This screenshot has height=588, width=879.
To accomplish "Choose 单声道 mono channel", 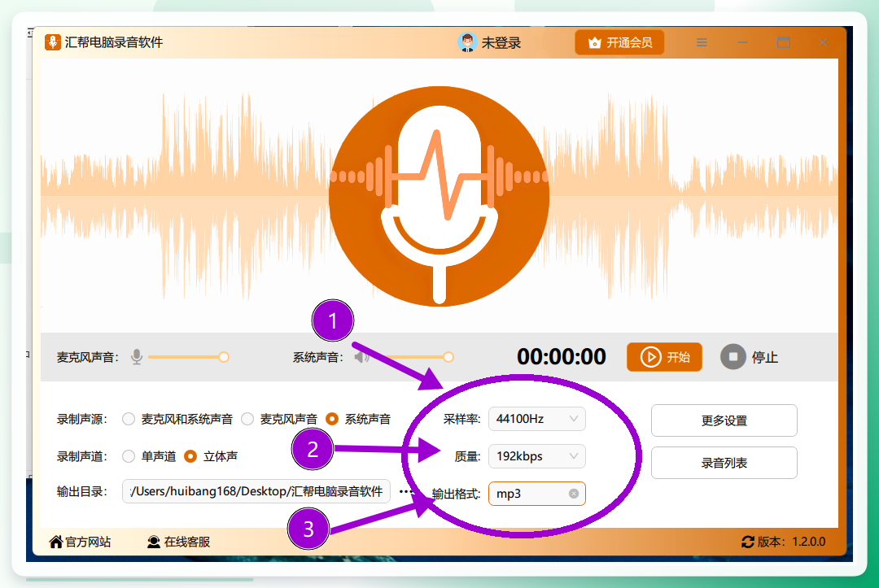I will pyautogui.click(x=149, y=456).
